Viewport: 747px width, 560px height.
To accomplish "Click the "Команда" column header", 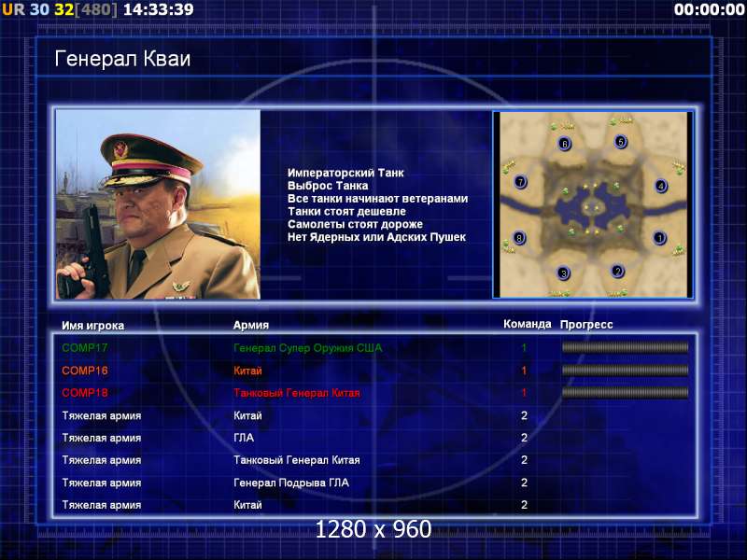I will click(x=528, y=324).
